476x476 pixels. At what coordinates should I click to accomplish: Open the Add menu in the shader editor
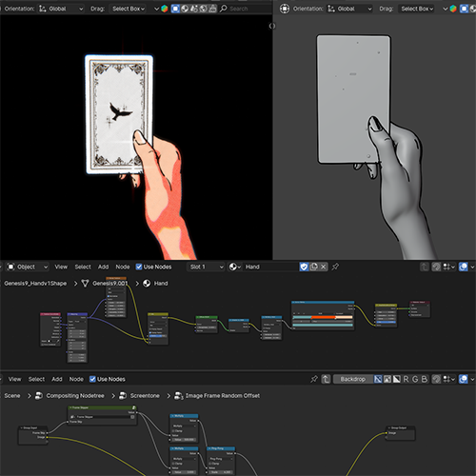pos(103,267)
